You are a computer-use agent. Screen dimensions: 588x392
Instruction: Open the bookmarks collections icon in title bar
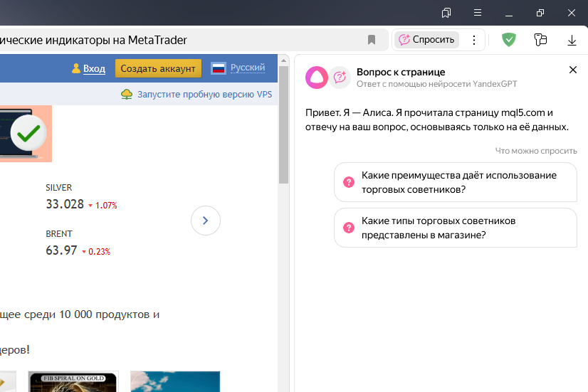coord(446,13)
